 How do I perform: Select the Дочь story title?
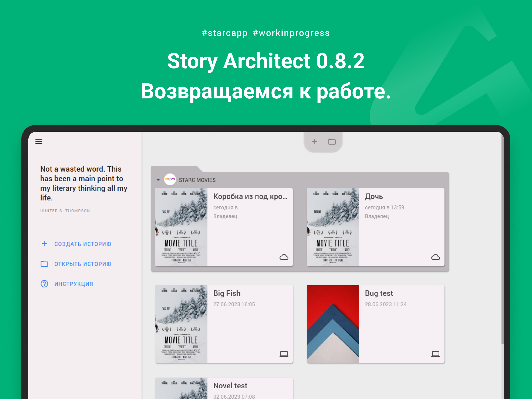pos(374,196)
